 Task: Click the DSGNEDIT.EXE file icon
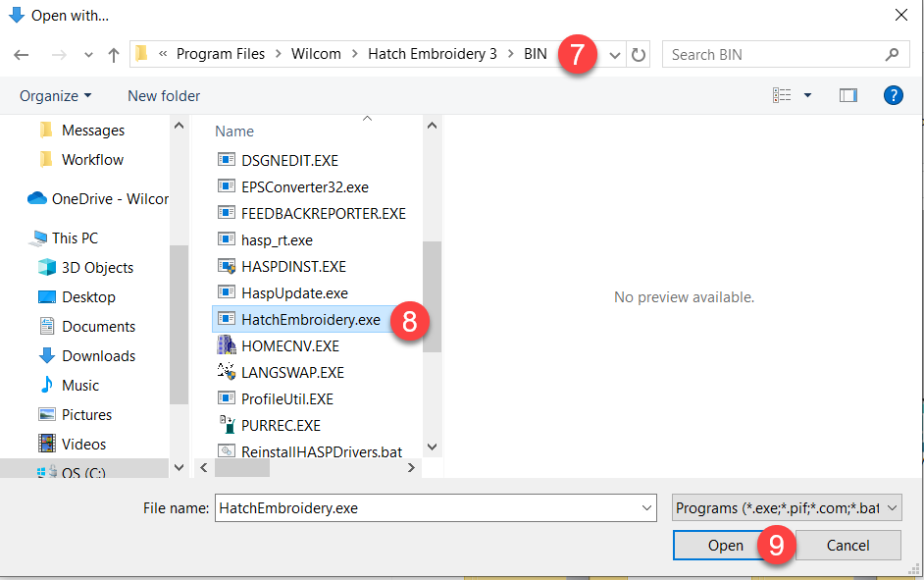227,160
